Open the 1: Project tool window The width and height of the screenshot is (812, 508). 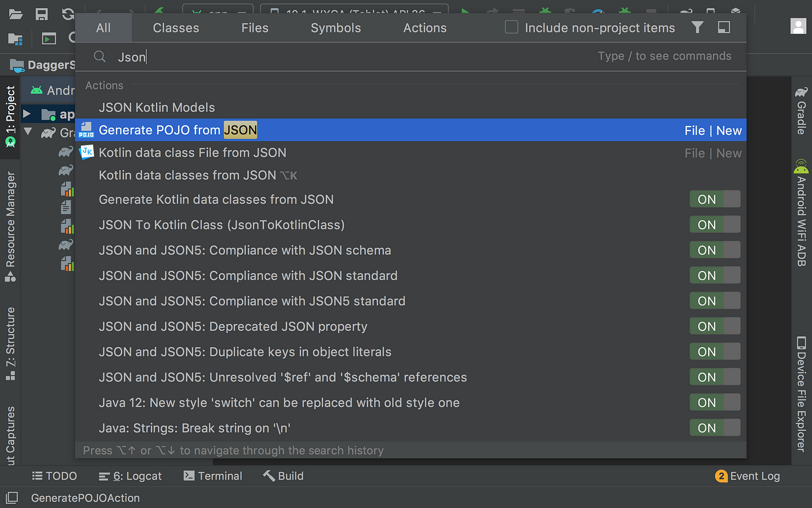coord(10,116)
